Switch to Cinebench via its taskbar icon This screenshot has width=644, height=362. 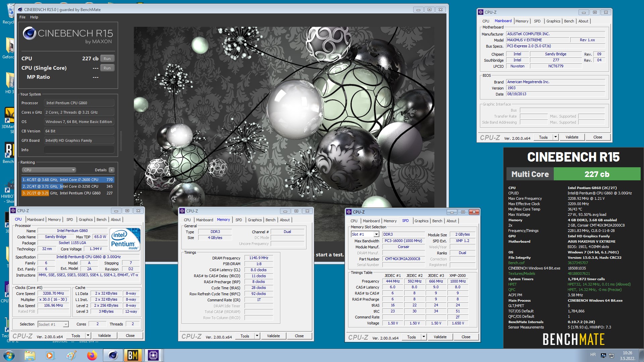pos(113,355)
